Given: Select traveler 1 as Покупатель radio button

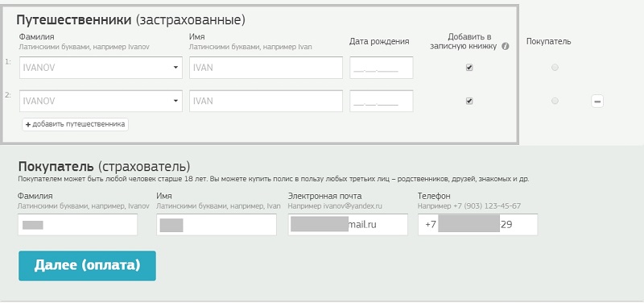Looking at the screenshot, I should 555,68.
